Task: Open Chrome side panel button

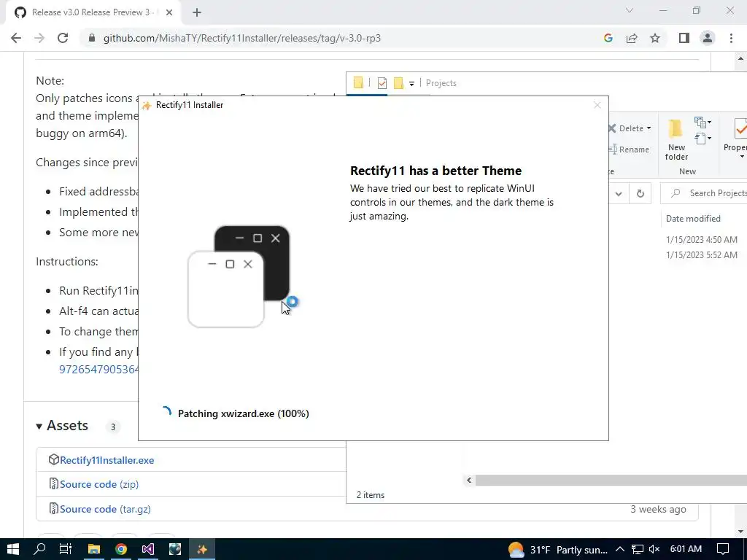Action: click(684, 38)
